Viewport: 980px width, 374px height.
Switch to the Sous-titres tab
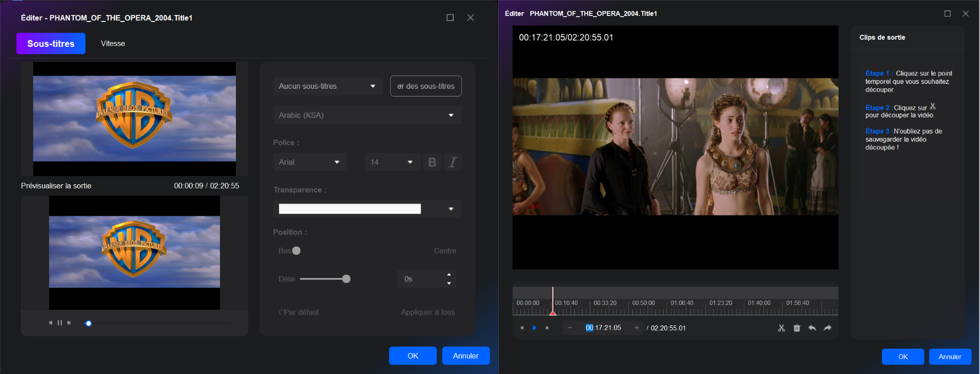[x=51, y=44]
